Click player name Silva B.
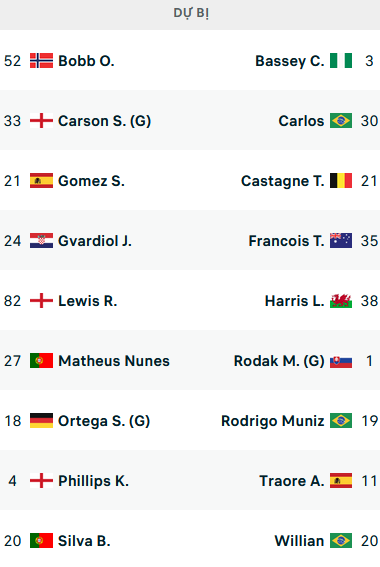Screen dimensions: 380x567 point(84,541)
